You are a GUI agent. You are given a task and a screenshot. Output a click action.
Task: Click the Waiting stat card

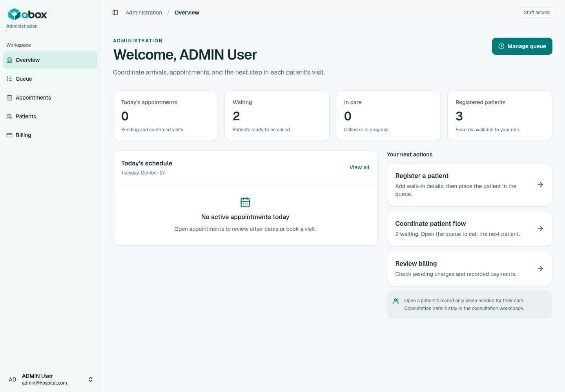point(277,116)
